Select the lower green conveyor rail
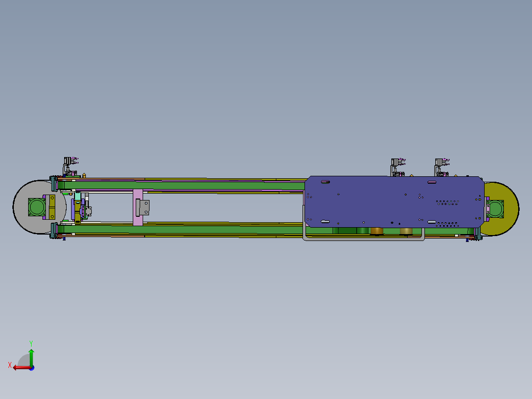Screen dimensions: 532x399 (x=222, y=230)
